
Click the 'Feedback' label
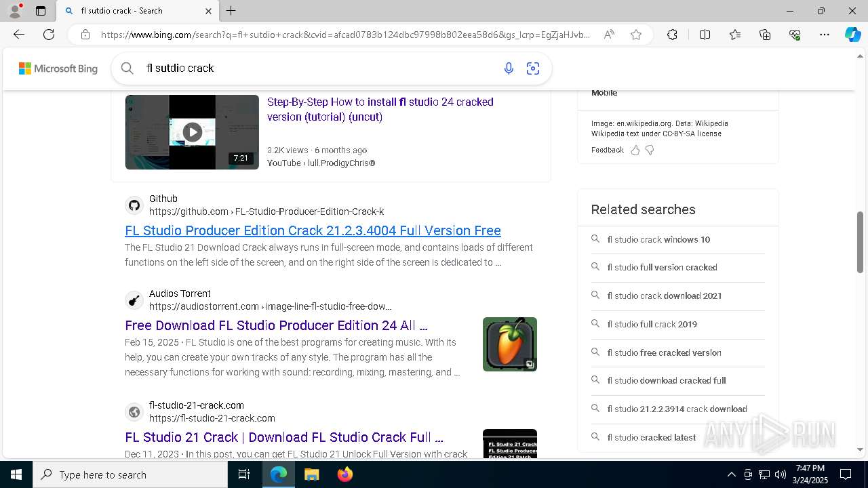(x=607, y=150)
